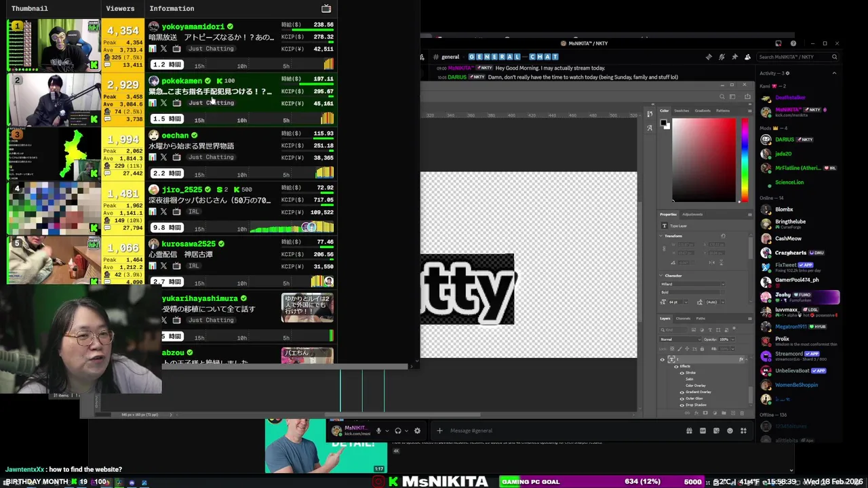Open the Color panel menu icon

pyautogui.click(x=750, y=110)
